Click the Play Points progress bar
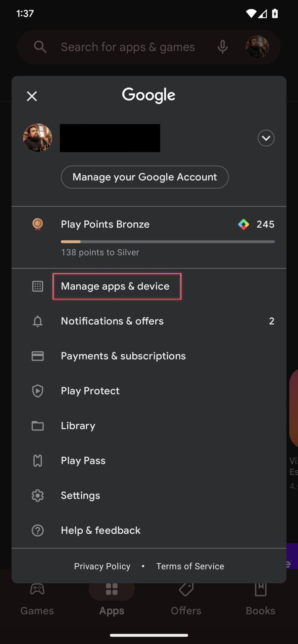The height and width of the screenshot is (644, 298). (x=167, y=241)
